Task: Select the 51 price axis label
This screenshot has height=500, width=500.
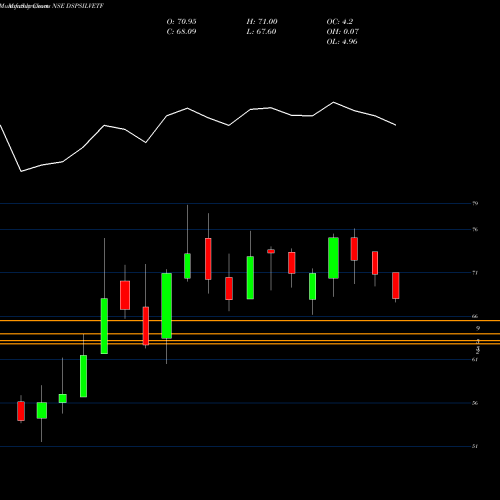Action: 475,446
